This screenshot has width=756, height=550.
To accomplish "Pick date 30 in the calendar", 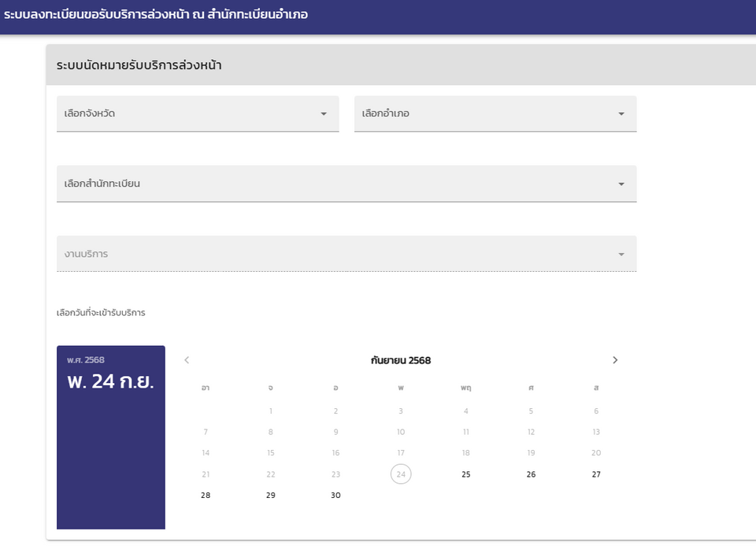I will coord(335,496).
